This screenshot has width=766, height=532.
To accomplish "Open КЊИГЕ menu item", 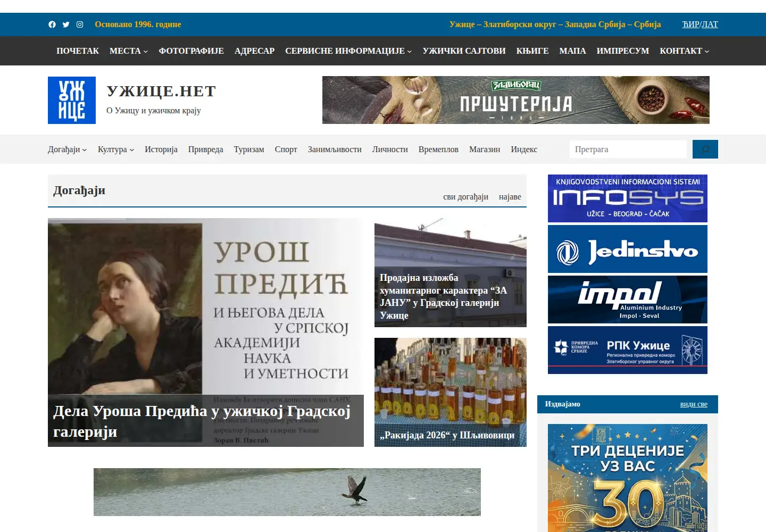I will pyautogui.click(x=532, y=51).
